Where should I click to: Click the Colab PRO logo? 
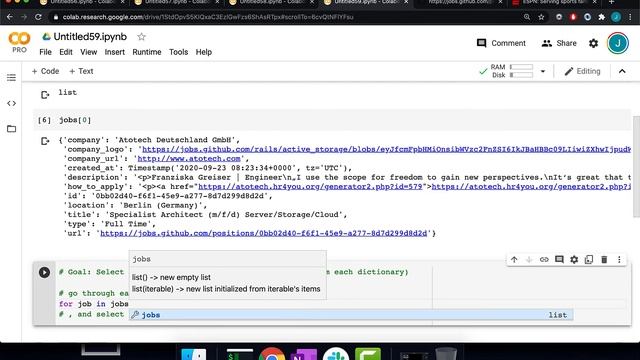coord(19,42)
